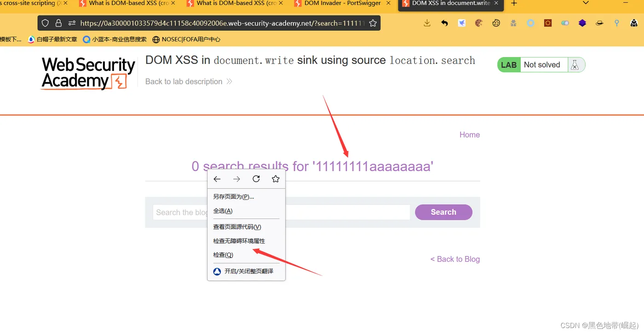Click the context menu bookmark star
The width and height of the screenshot is (644, 333).
pyautogui.click(x=276, y=179)
